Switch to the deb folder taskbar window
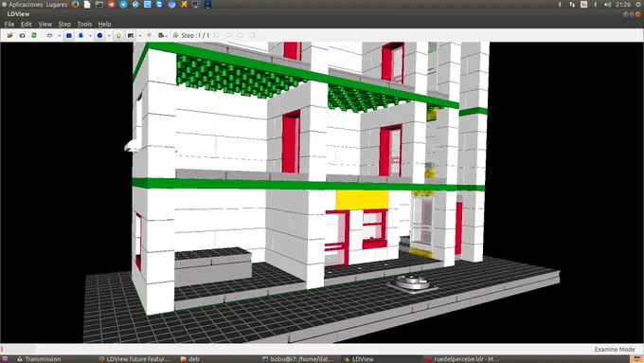Viewport: 644px width, 363px height. tap(190, 359)
